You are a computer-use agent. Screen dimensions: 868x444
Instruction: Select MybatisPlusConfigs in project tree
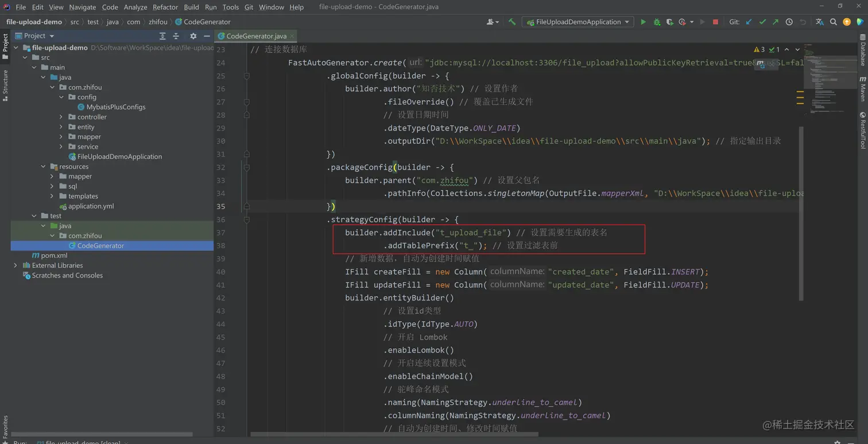(115, 107)
